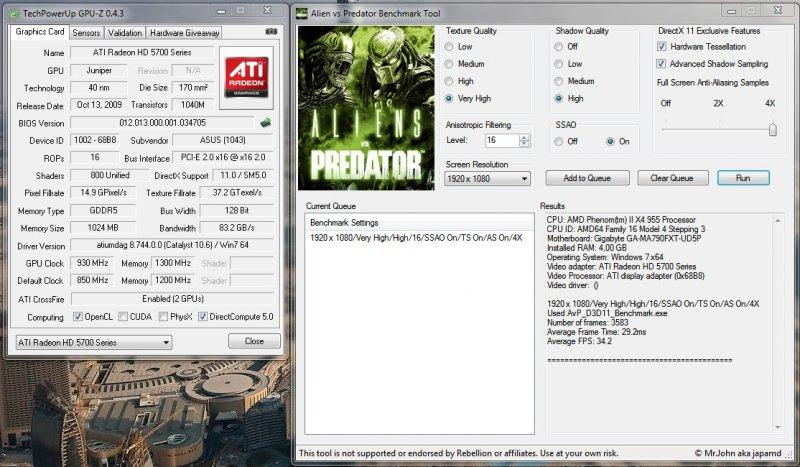Viewport: 800px width, 467px height.
Task: Open the ATI Radeon HD 5700 Series selector
Action: pos(94,342)
